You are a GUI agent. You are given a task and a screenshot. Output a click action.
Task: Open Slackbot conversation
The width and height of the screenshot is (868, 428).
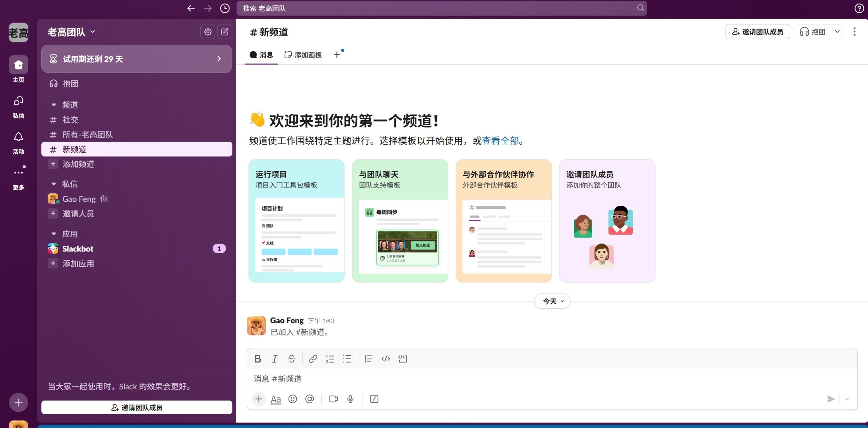tap(137, 249)
